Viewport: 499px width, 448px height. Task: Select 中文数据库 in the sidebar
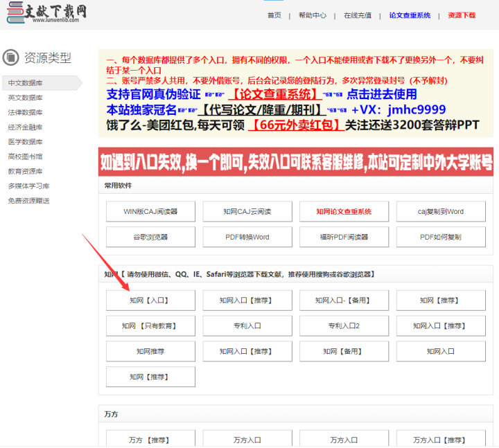click(x=26, y=83)
